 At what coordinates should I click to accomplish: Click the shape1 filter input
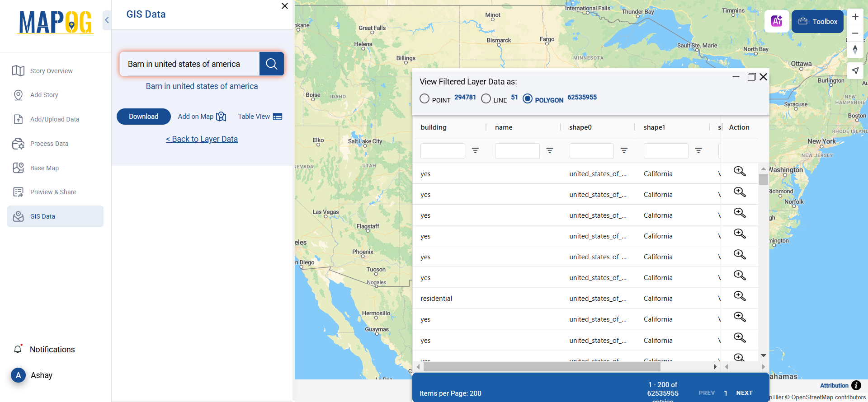[666, 151]
